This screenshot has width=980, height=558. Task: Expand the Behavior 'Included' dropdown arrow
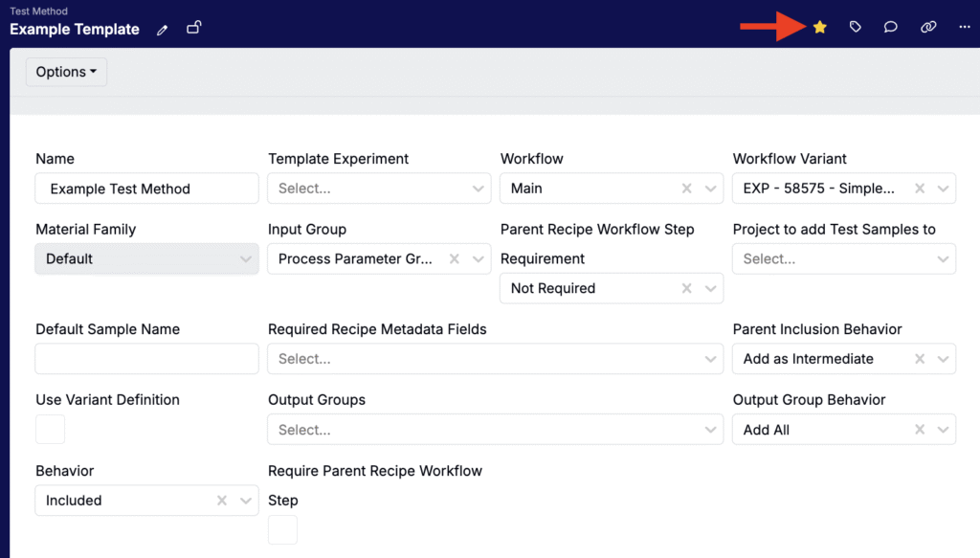(246, 501)
